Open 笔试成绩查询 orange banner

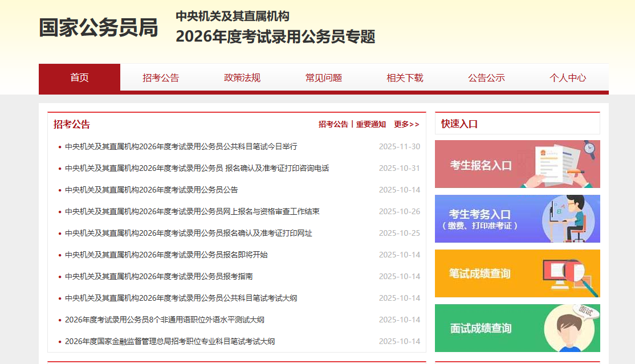[x=479, y=273]
